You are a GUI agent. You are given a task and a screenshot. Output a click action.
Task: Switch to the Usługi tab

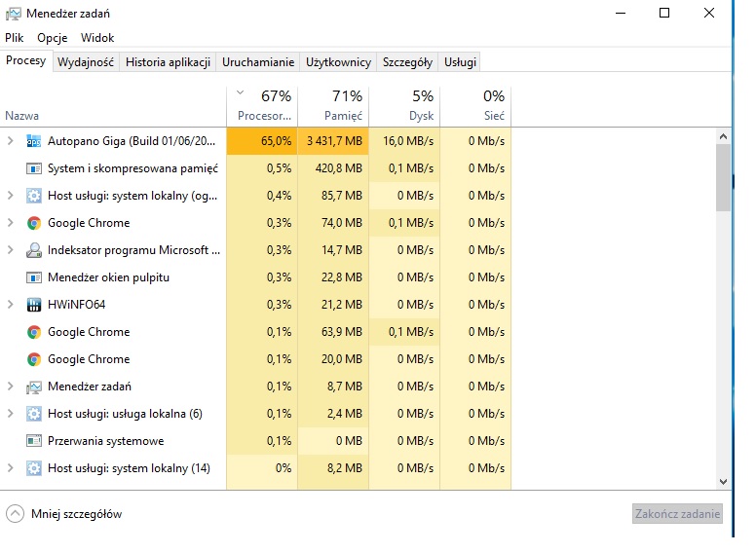pyautogui.click(x=460, y=62)
